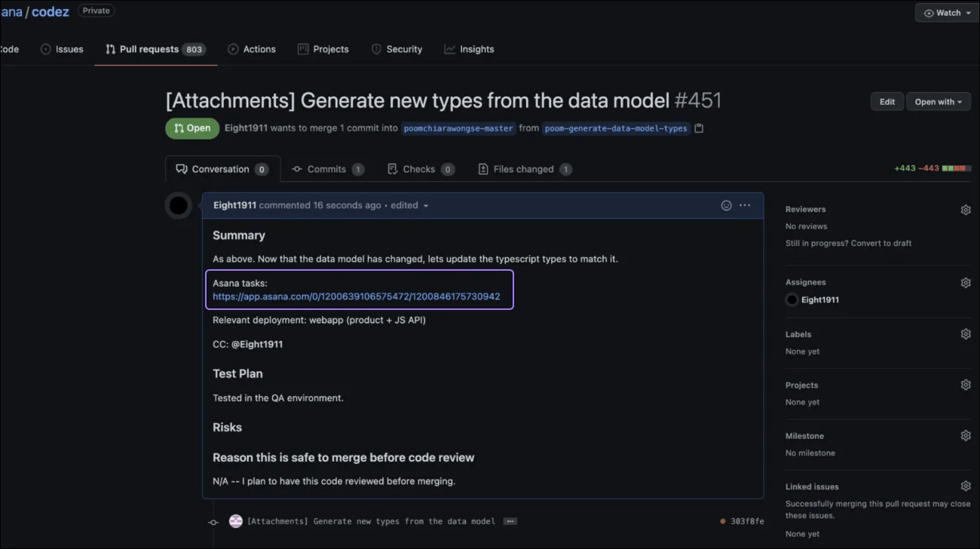The width and height of the screenshot is (980, 549).
Task: Open the Reviewers settings gear
Action: coord(966,209)
